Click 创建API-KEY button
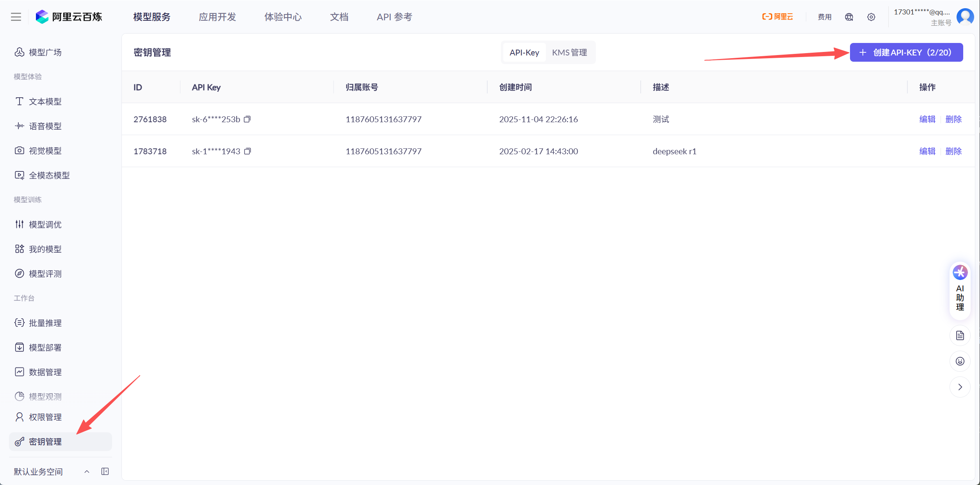The image size is (980, 485). [906, 52]
